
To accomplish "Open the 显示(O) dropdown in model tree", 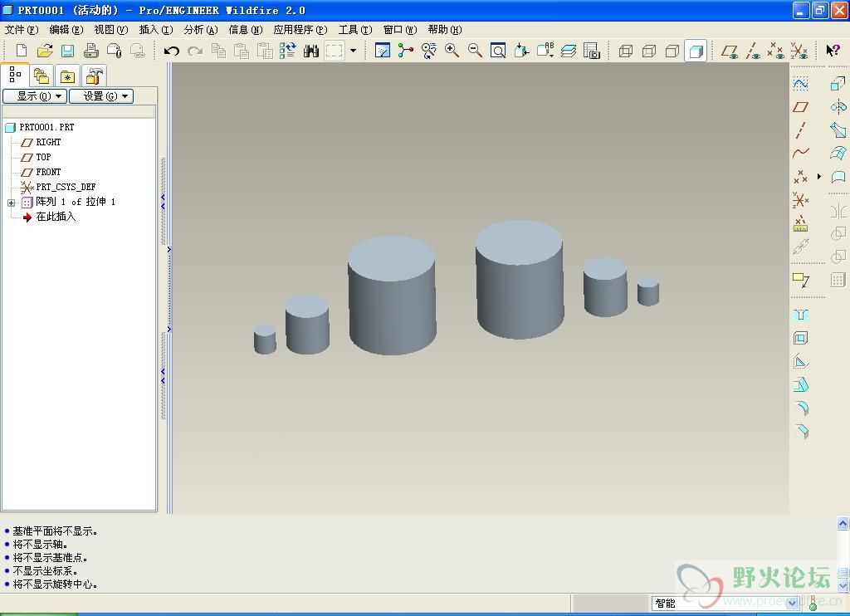I will click(x=35, y=96).
